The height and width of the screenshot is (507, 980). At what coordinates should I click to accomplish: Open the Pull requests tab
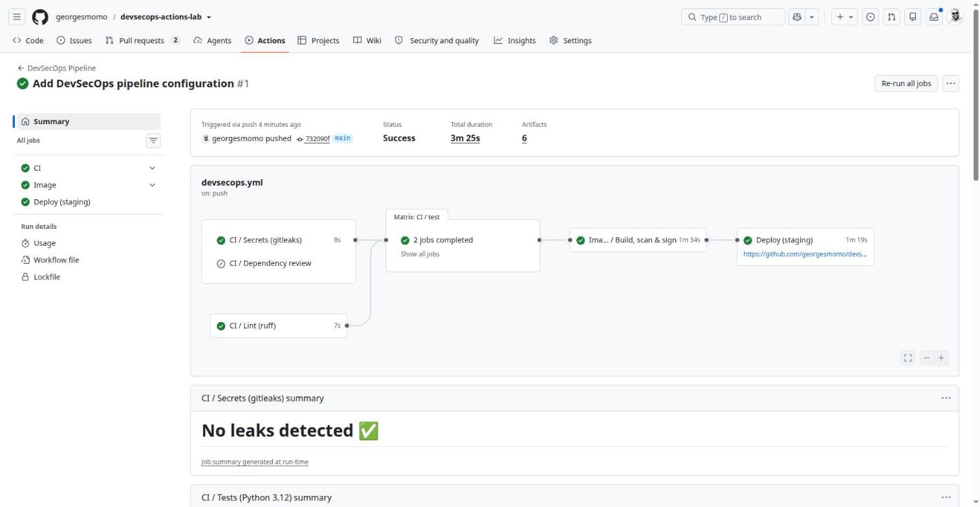point(143,40)
